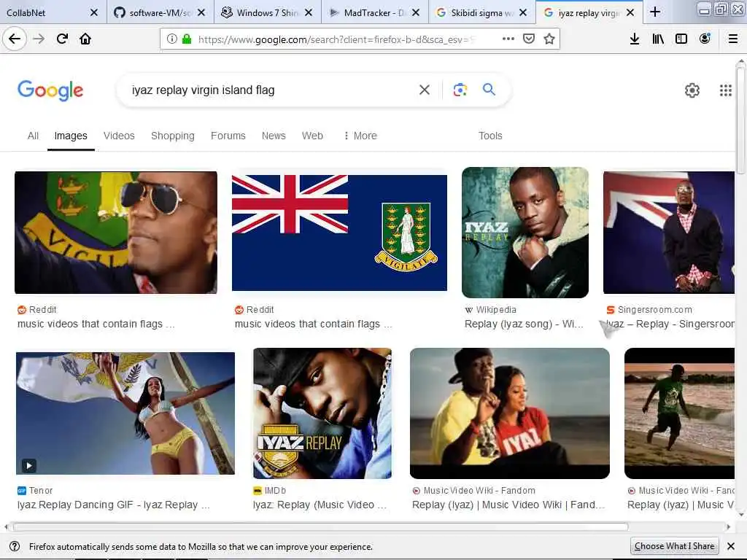Click Choose What I Share button
This screenshot has height=560, width=747.
[674, 546]
